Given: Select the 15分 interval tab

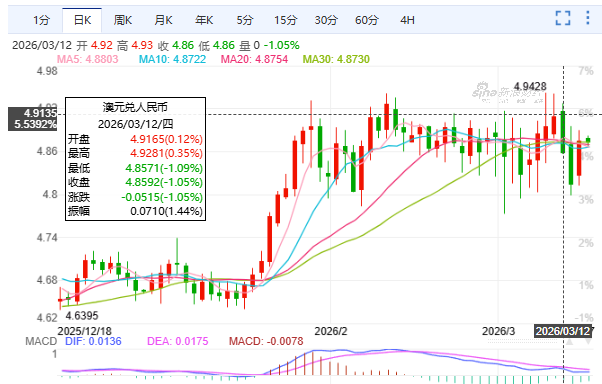Looking at the screenshot, I should [x=286, y=20].
